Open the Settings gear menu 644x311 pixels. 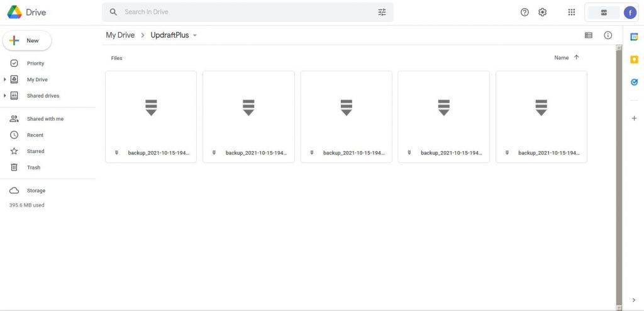pyautogui.click(x=543, y=13)
